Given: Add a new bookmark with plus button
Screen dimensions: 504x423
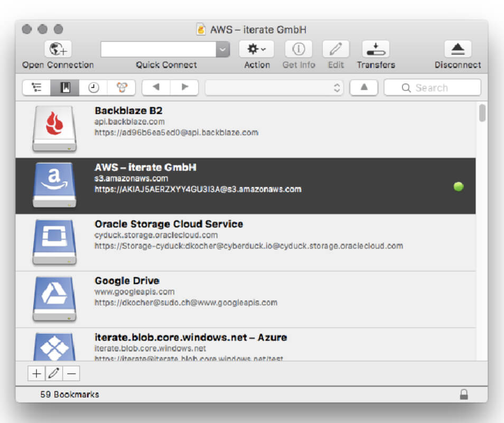Looking at the screenshot, I should 36,373.
